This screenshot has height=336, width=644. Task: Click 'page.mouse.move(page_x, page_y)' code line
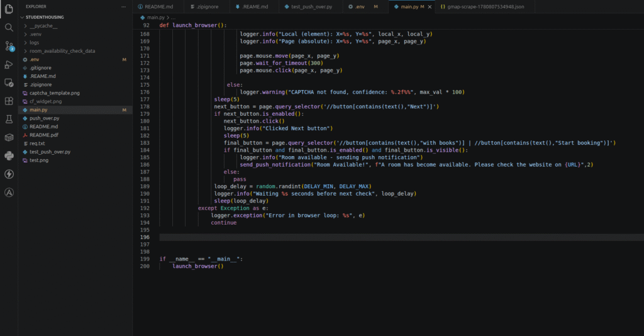click(289, 56)
